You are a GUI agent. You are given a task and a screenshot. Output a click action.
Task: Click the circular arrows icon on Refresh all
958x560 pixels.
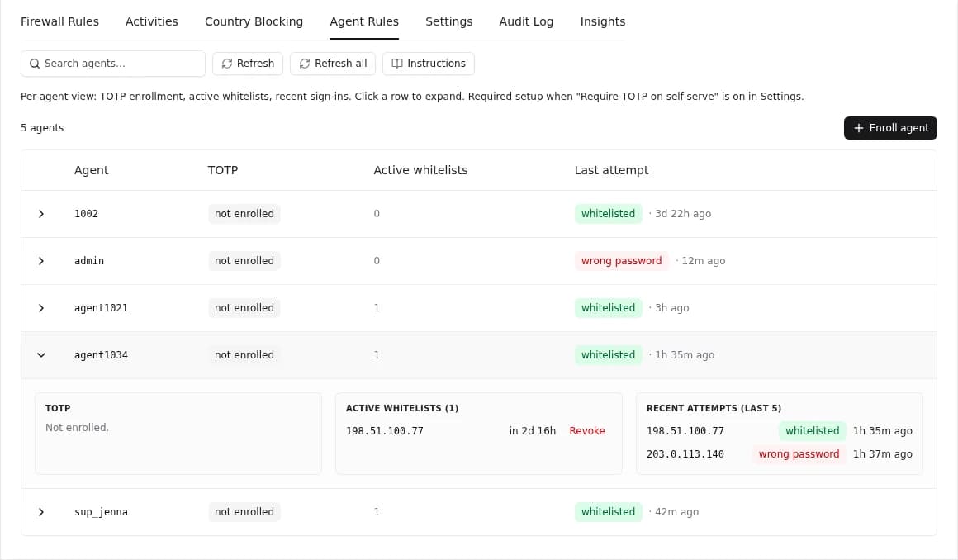[304, 64]
